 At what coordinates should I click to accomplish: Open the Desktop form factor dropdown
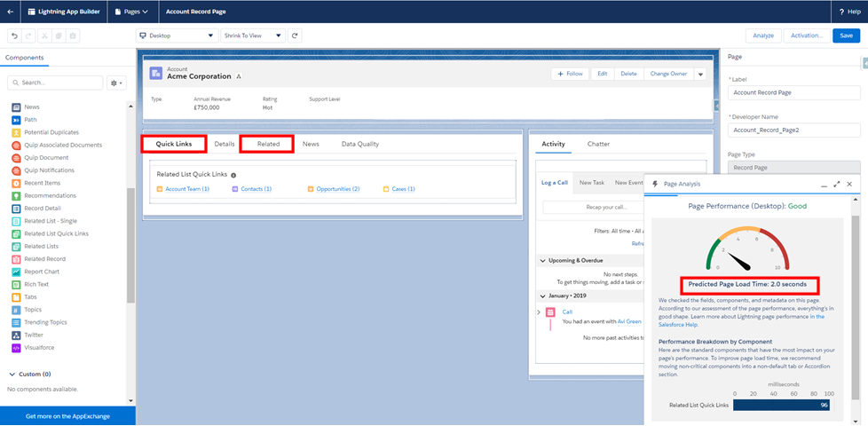click(x=177, y=35)
